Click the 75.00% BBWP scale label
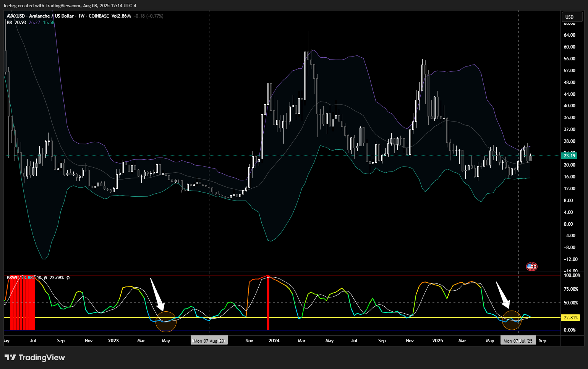Image resolution: width=588 pixels, height=369 pixels. tap(571, 289)
